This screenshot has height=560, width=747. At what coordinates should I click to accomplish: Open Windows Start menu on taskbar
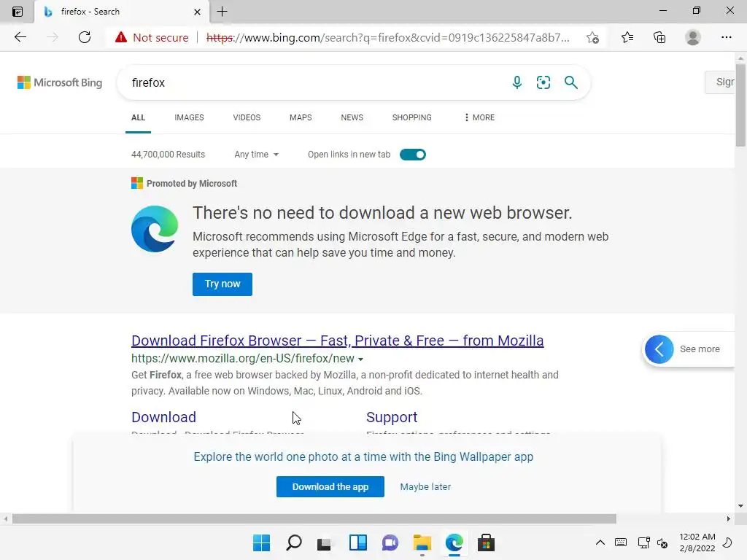(262, 542)
